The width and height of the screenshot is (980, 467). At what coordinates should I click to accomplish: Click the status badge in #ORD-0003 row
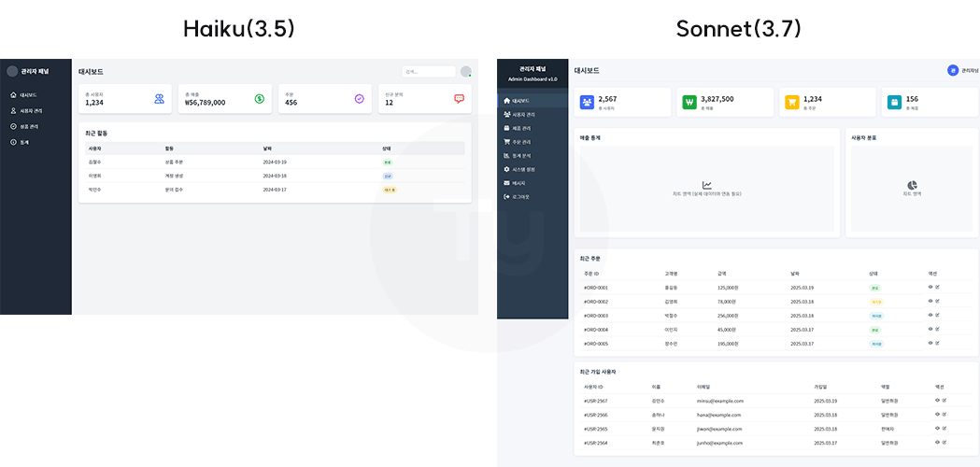pos(876,316)
